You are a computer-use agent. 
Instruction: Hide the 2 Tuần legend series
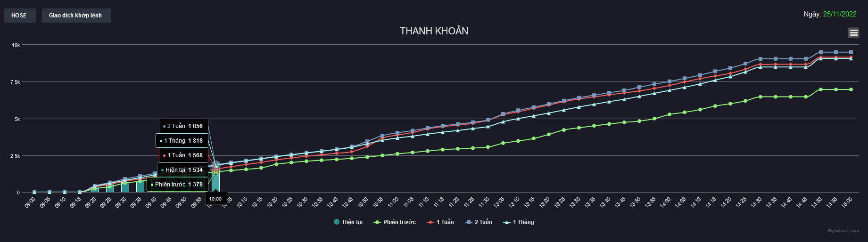point(479,222)
